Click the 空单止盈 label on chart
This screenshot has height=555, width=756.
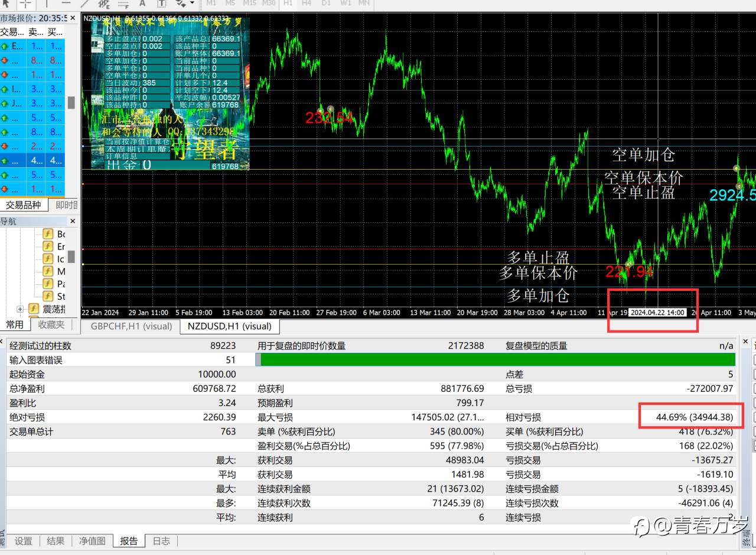tap(643, 192)
